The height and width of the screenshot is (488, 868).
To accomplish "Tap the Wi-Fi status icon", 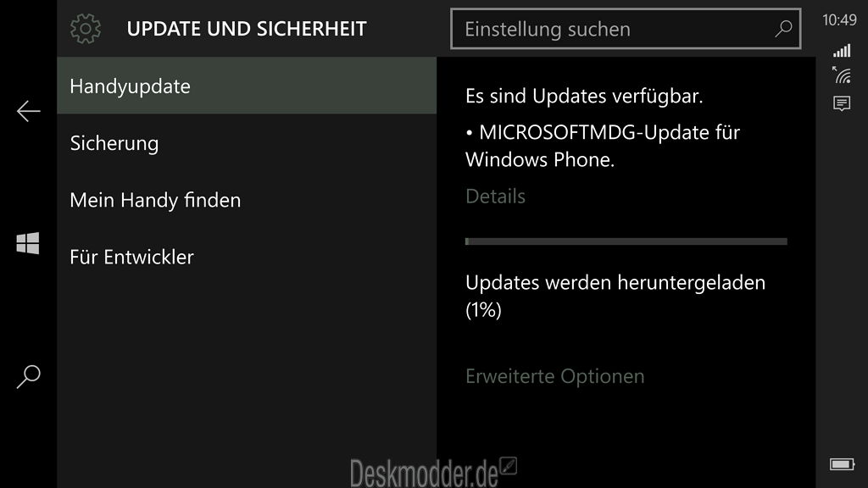I will tap(842, 75).
